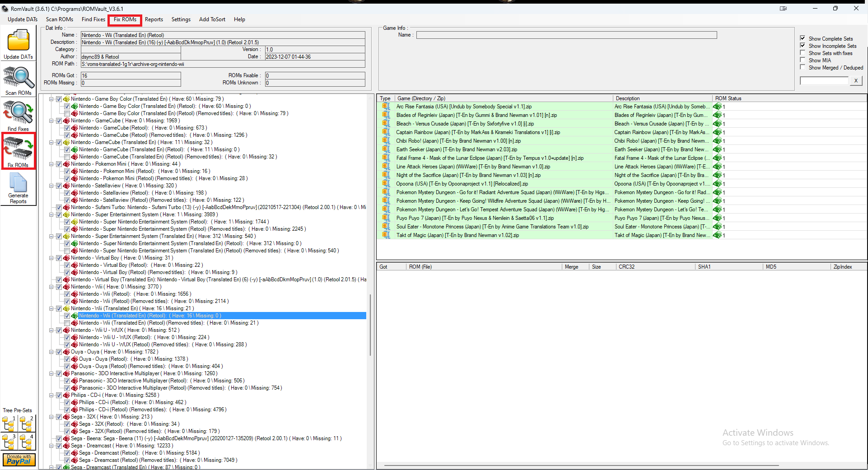The image size is (868, 470).
Task: Open the Find Fixes menu
Action: point(93,19)
